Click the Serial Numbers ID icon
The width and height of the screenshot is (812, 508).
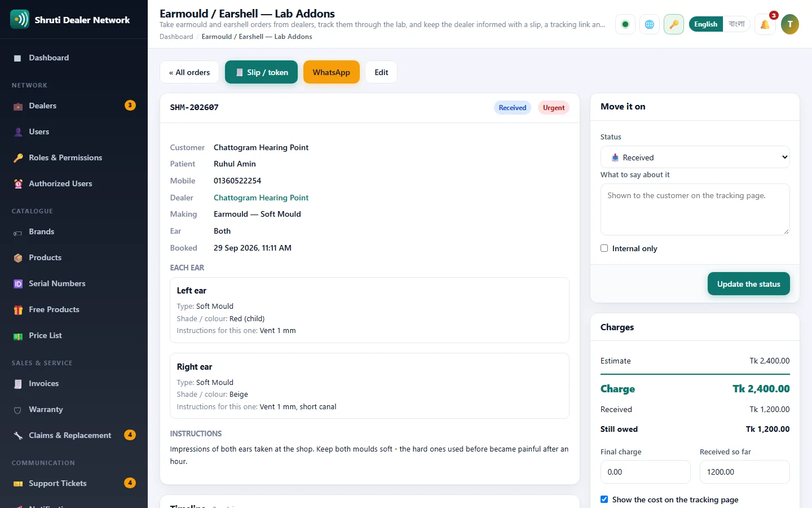(x=17, y=284)
